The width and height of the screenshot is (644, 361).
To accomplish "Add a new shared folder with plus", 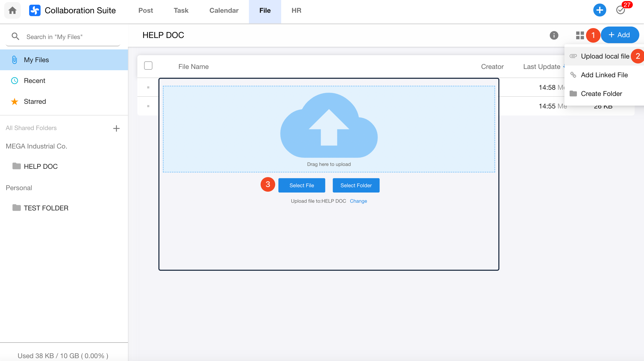I will pyautogui.click(x=116, y=128).
